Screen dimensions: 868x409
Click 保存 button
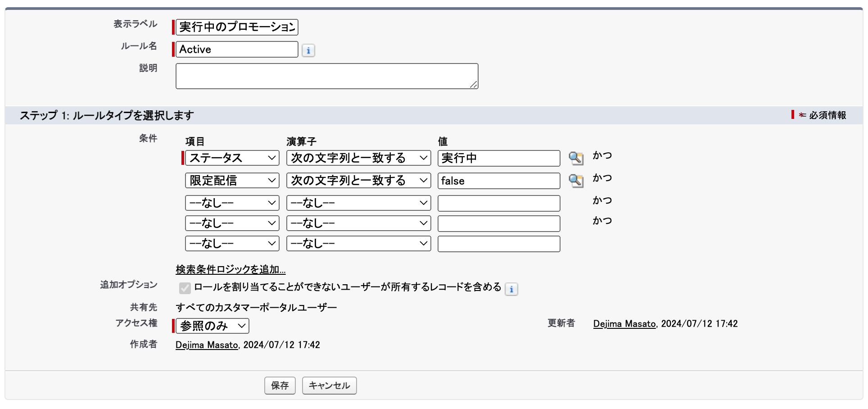click(x=280, y=386)
